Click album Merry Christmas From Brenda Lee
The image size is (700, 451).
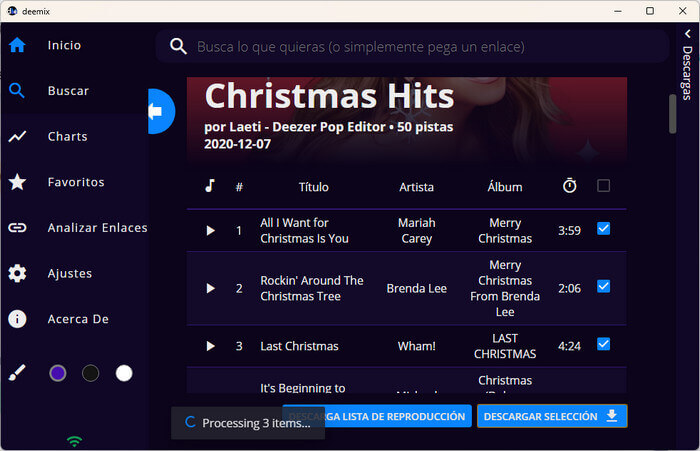coord(505,288)
